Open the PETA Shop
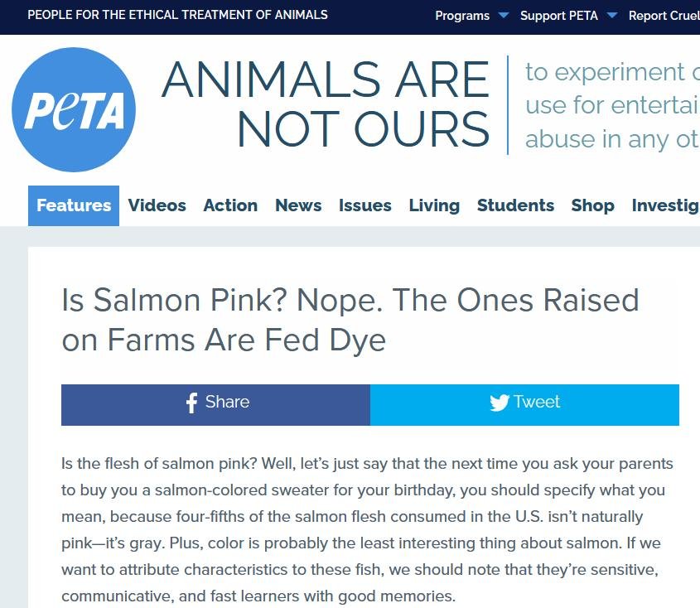The image size is (700, 608). [x=592, y=205]
